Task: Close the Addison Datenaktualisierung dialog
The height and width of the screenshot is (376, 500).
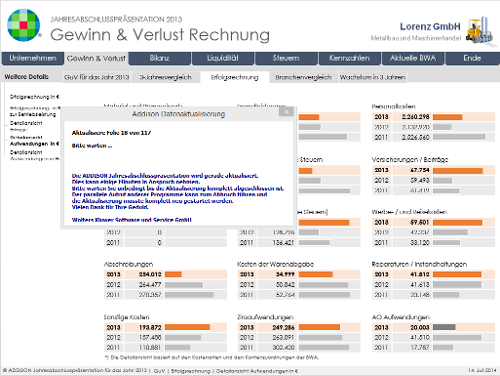Action: point(286,112)
